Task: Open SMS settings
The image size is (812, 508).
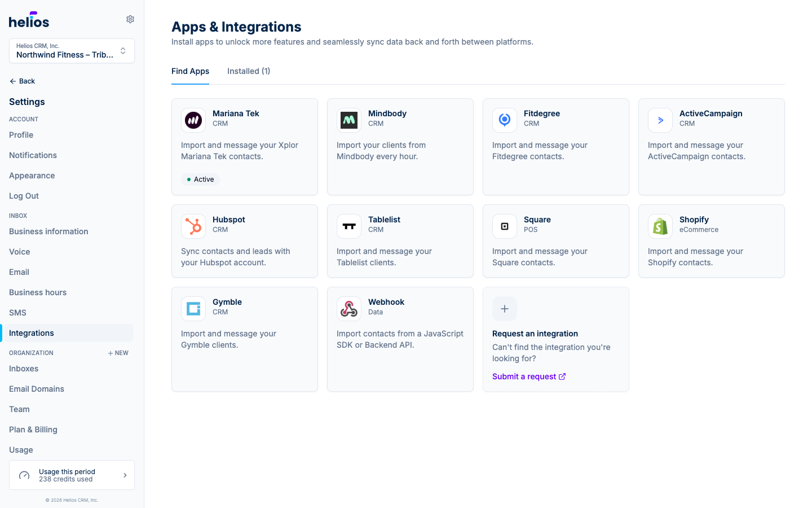Action: 17,313
